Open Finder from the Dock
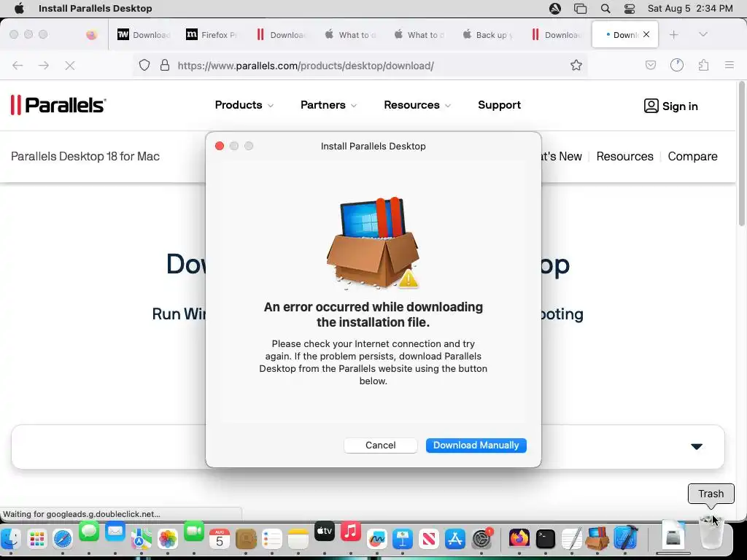The image size is (747, 560). tap(10, 539)
